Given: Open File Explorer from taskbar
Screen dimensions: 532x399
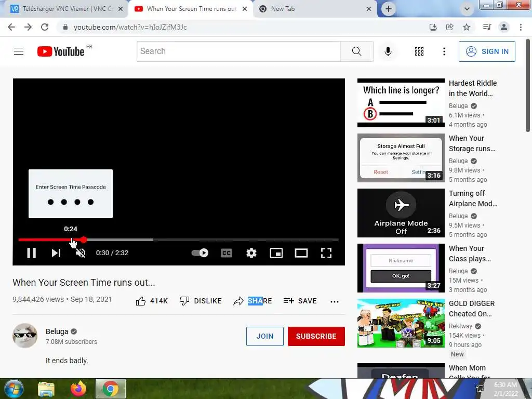Looking at the screenshot, I should (x=46, y=389).
